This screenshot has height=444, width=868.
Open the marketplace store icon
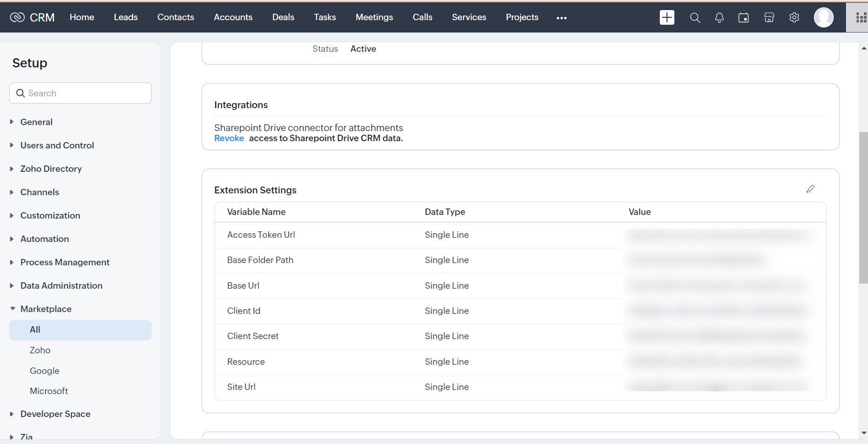coord(769,17)
